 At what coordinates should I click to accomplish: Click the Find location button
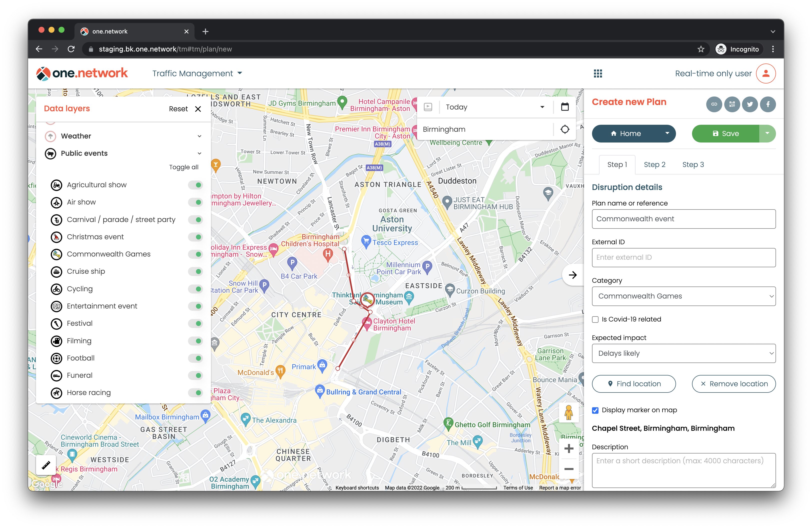pos(633,384)
